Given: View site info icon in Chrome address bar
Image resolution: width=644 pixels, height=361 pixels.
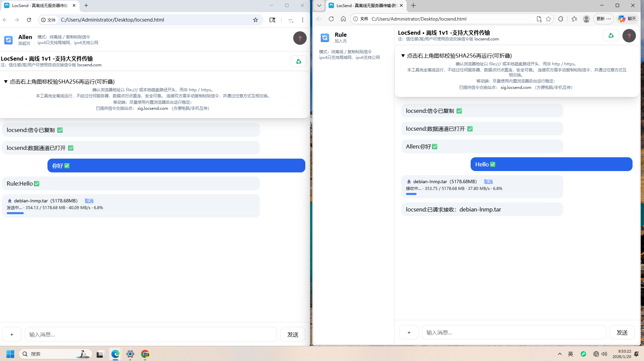Looking at the screenshot, I should tap(43, 20).
